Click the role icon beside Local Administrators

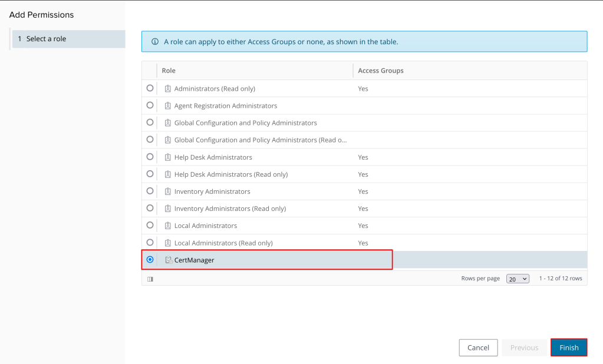(x=168, y=226)
